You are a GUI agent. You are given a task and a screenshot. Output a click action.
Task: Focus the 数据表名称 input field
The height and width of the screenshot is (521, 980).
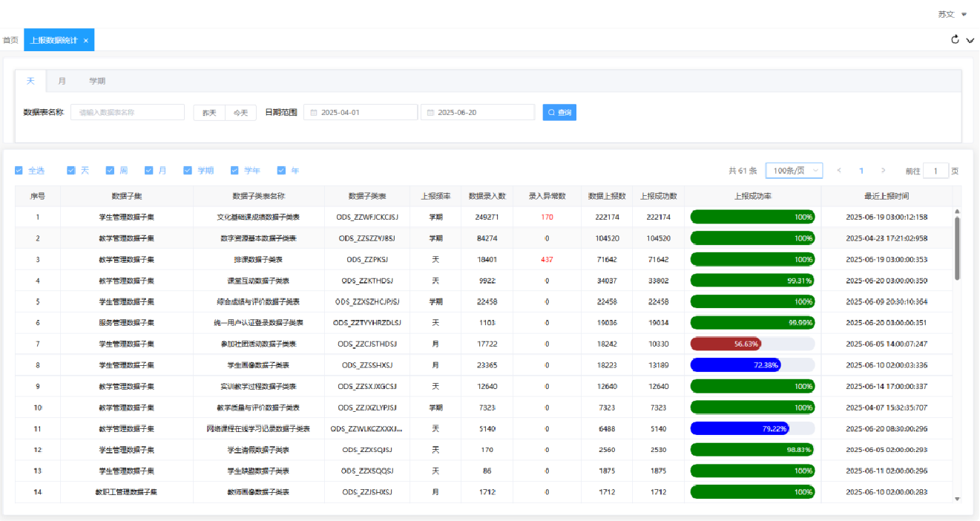[x=128, y=112]
